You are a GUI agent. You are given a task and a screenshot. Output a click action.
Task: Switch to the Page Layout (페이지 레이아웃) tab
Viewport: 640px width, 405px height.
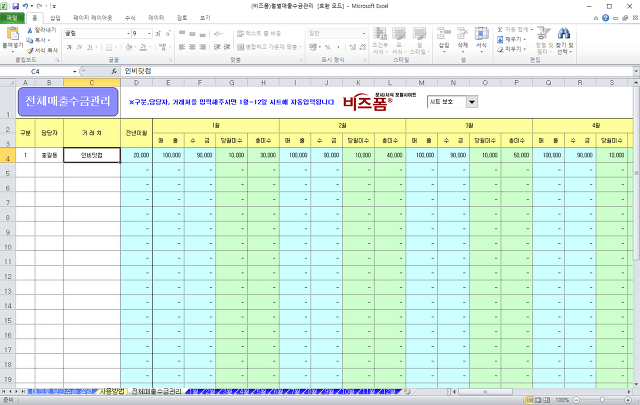tap(93, 18)
